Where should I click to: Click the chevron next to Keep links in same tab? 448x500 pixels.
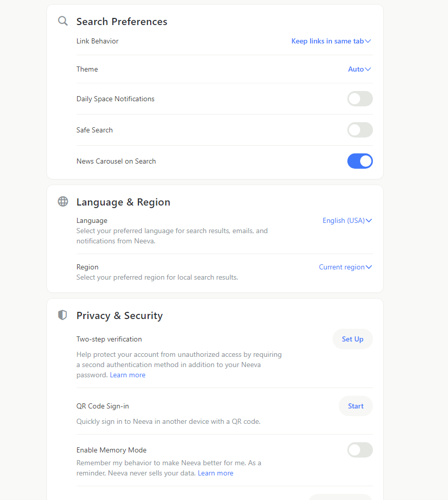pos(368,41)
